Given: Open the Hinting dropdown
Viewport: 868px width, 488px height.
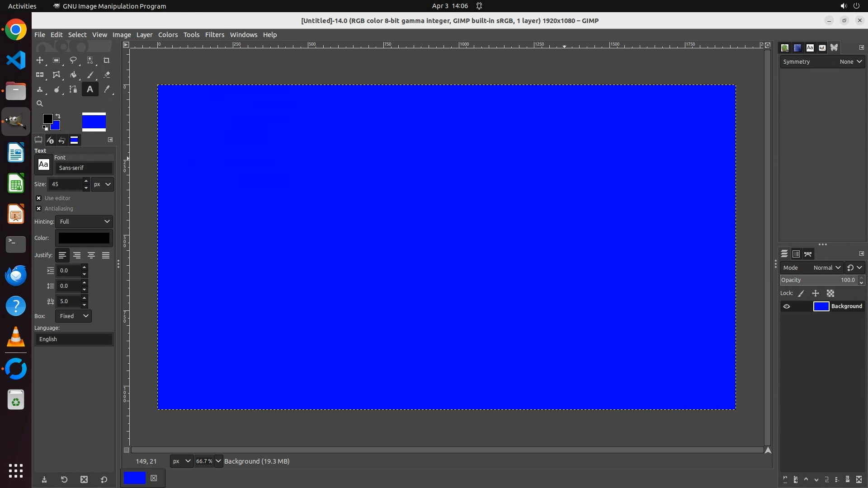Looking at the screenshot, I should pos(84,221).
